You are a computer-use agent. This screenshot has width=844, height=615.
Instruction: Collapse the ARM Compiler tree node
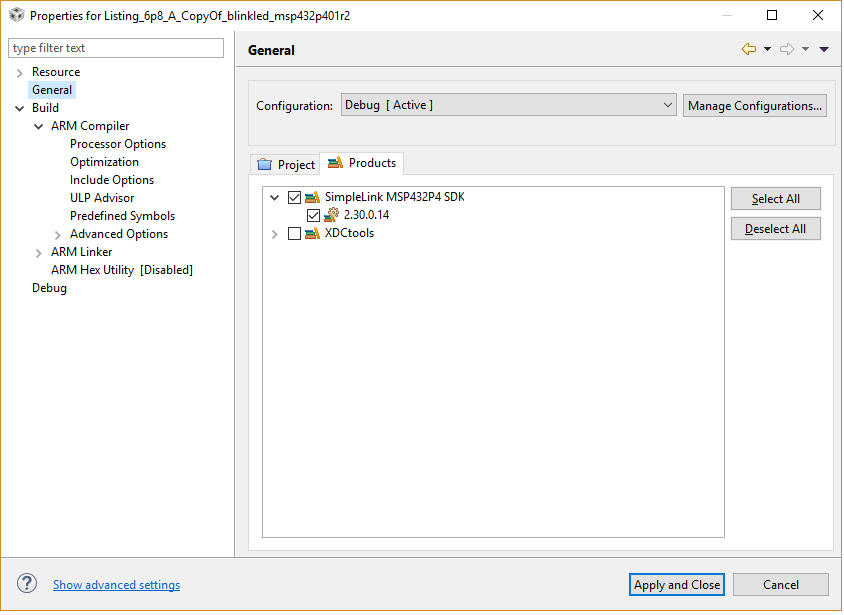[x=39, y=126]
